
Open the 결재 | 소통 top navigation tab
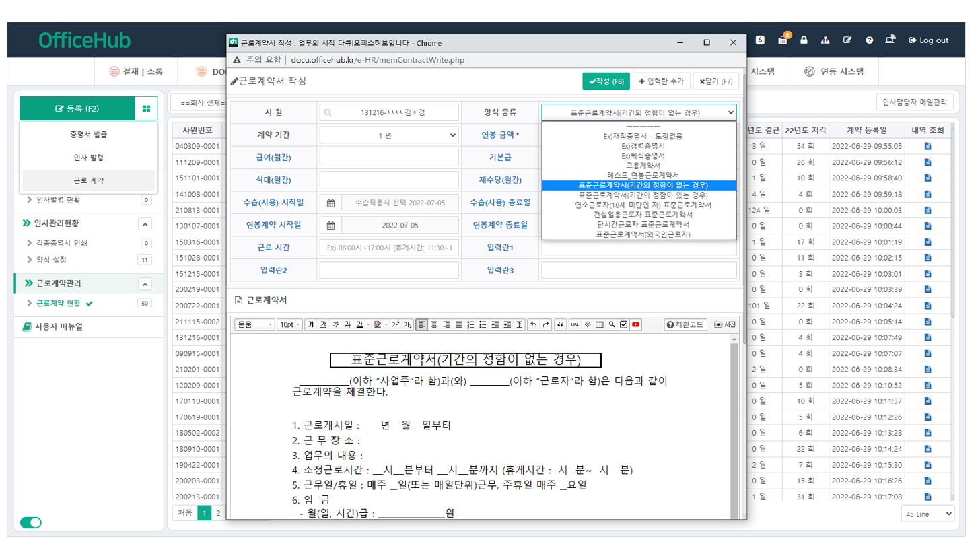(136, 71)
